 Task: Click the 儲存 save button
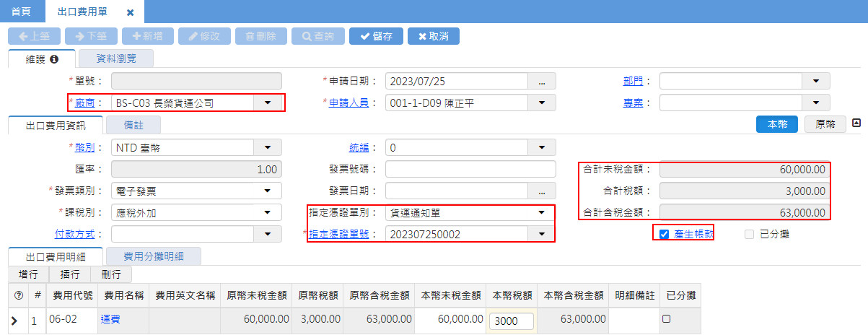click(x=376, y=36)
